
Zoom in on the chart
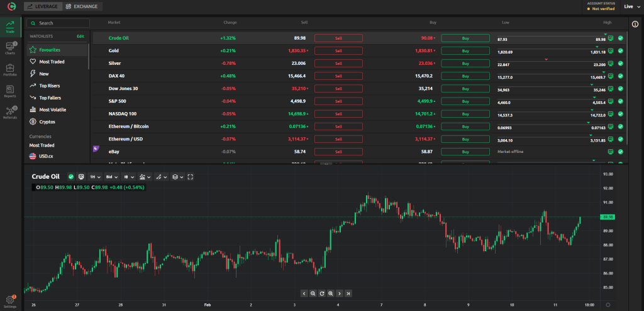pos(330,293)
